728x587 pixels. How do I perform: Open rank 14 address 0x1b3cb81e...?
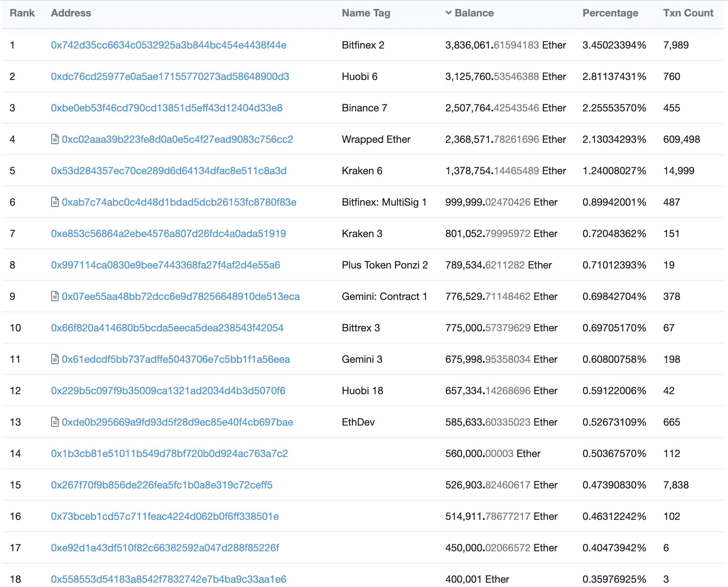(x=169, y=453)
